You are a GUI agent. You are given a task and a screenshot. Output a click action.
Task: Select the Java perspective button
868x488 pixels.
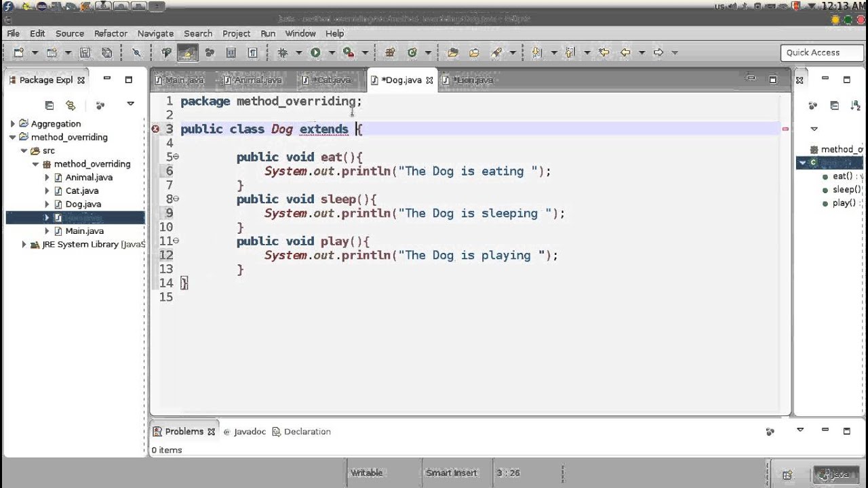coord(835,475)
